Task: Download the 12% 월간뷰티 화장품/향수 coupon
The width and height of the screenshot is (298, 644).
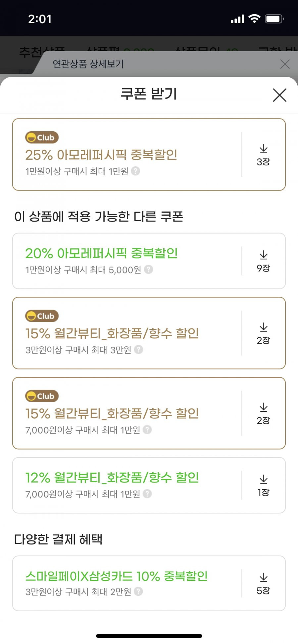Action: pos(264,486)
